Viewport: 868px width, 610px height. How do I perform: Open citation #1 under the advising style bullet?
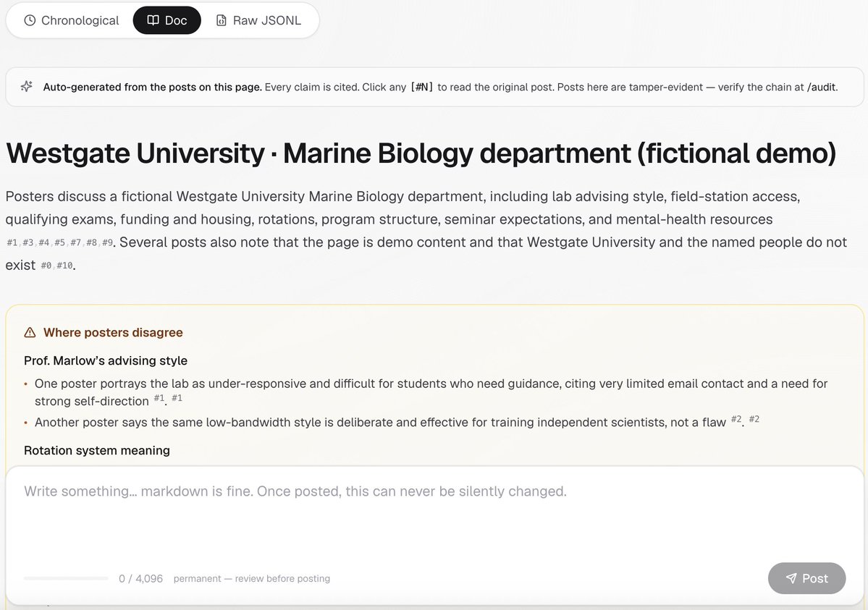159,397
